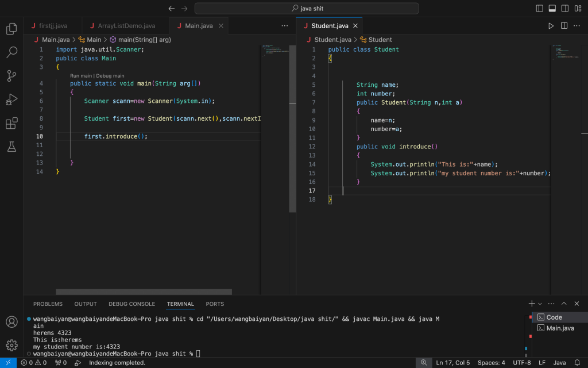Click "Spaces: 4" indentation in status bar

tap(491, 363)
